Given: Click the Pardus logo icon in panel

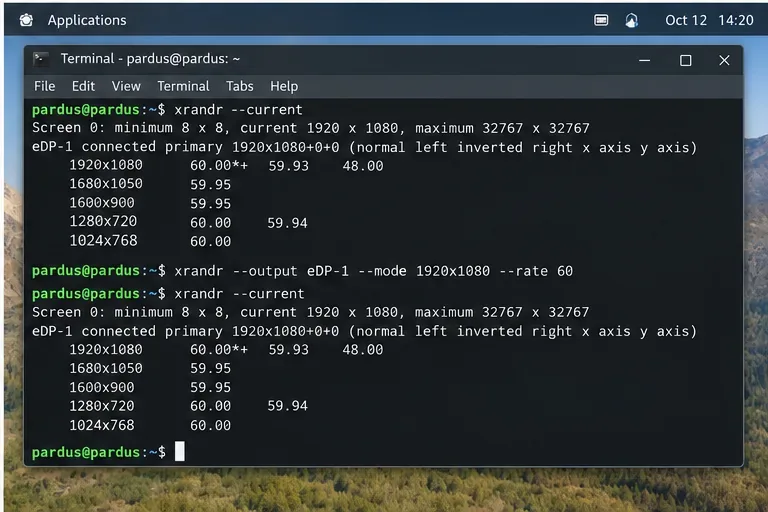Looking at the screenshot, I should (26, 20).
